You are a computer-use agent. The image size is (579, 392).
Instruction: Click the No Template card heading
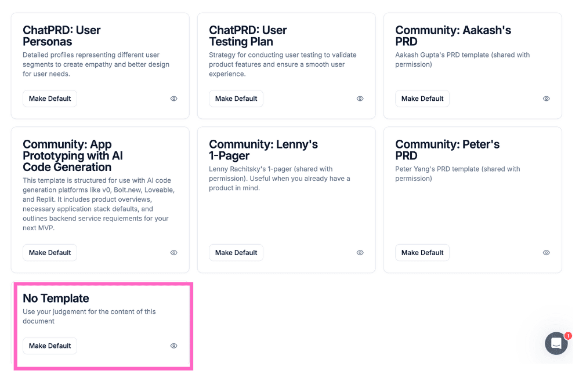[56, 299]
